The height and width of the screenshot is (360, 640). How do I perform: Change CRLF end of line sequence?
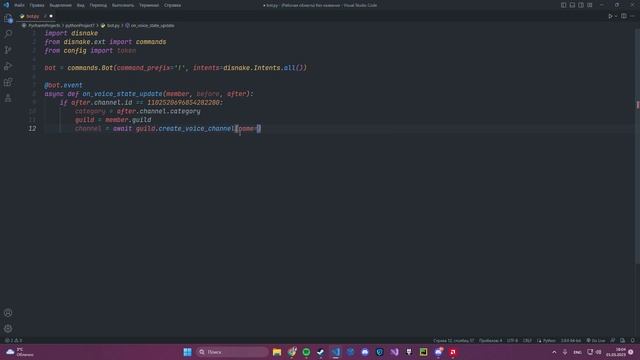527,340
